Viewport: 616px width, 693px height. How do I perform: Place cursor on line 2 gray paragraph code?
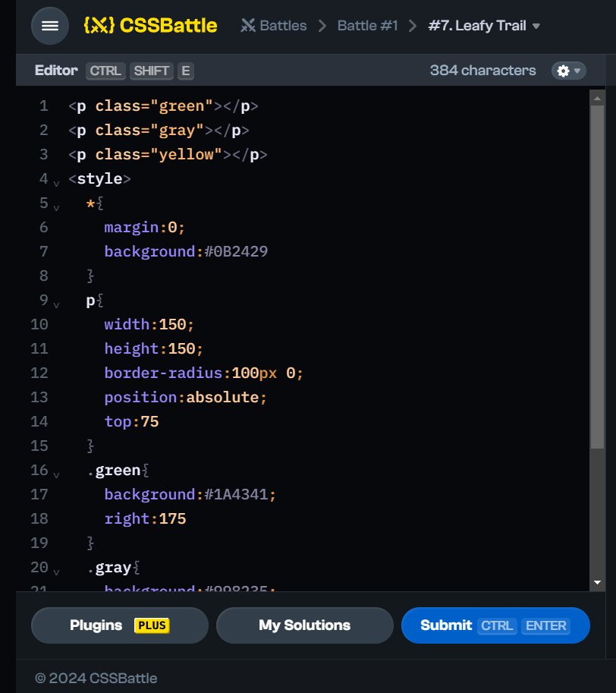pyautogui.click(x=159, y=131)
